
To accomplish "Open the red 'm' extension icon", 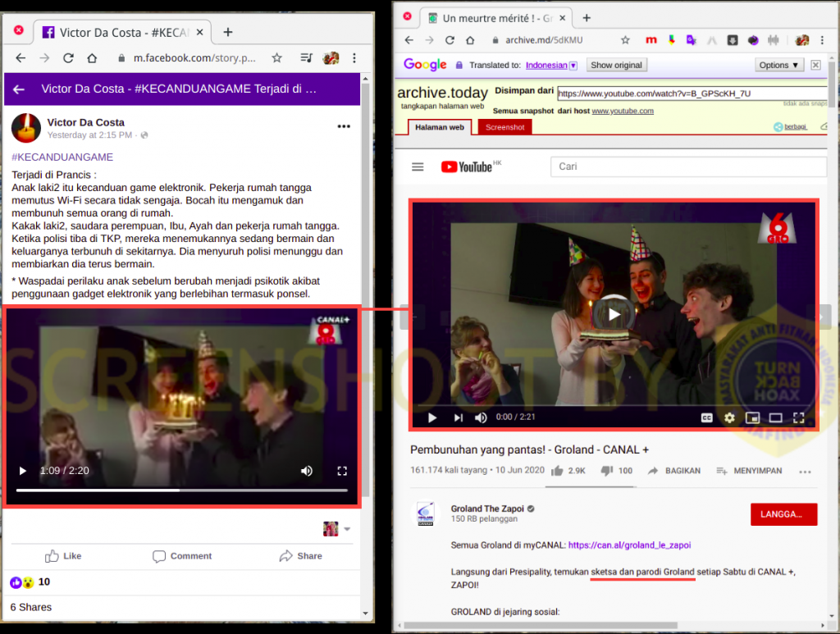I will [651, 40].
